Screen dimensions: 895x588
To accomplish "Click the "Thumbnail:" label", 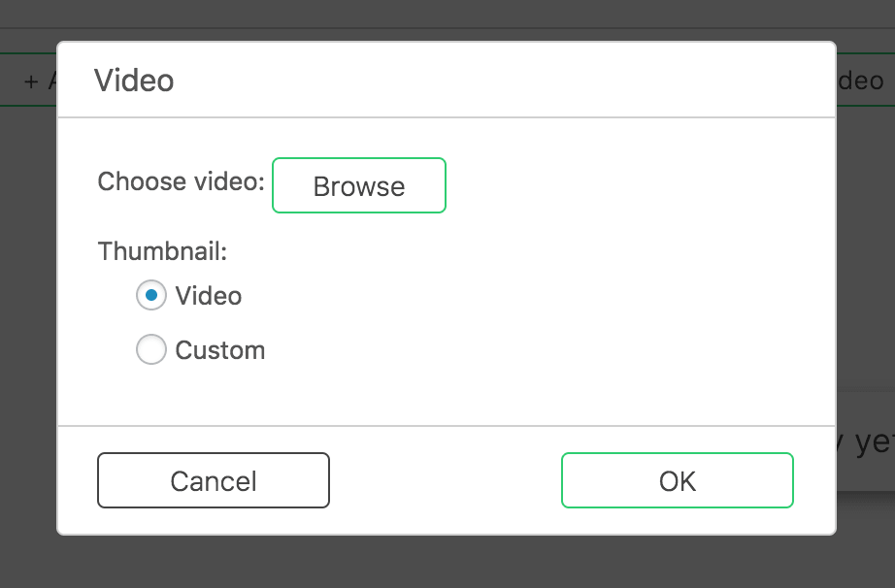I will click(162, 251).
